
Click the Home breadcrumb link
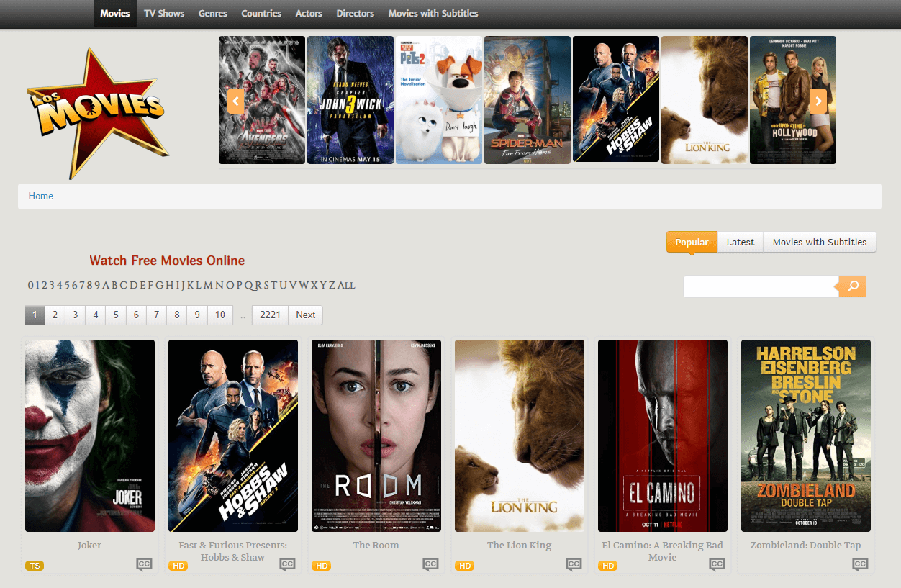click(41, 196)
